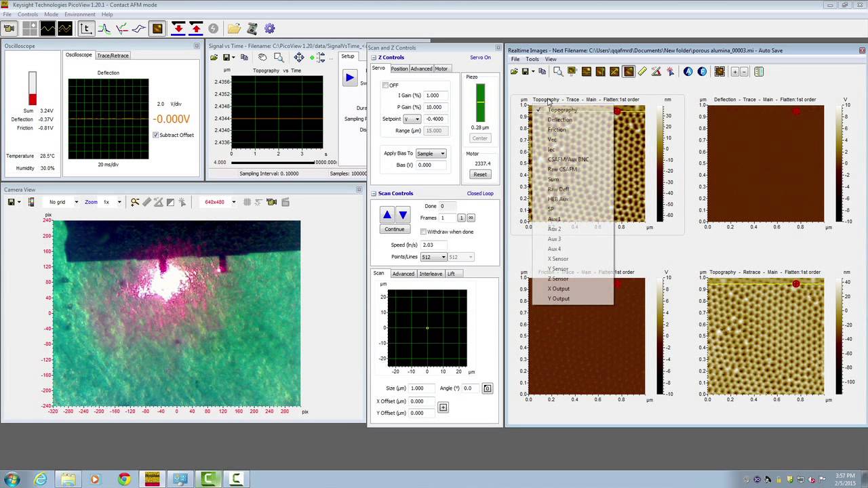868x488 pixels.
Task: Switch to the Position tab in Z Controls
Action: click(399, 68)
